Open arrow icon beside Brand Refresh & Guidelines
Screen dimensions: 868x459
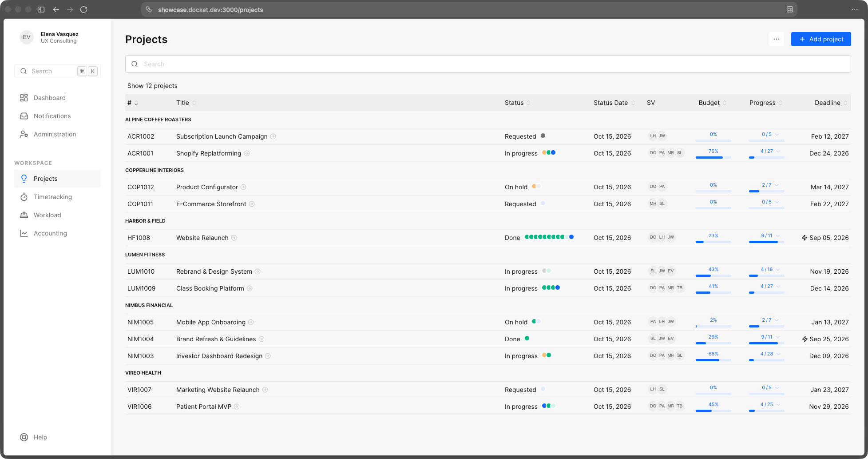tap(262, 339)
